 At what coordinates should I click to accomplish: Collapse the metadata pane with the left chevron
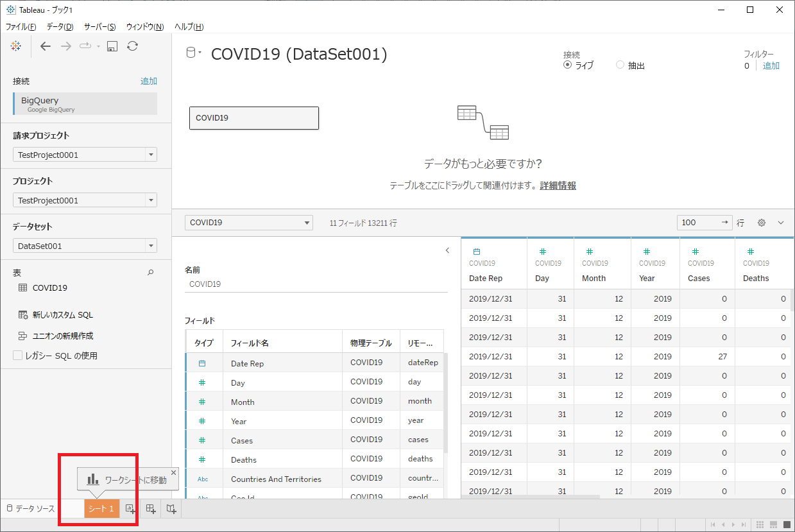447,251
